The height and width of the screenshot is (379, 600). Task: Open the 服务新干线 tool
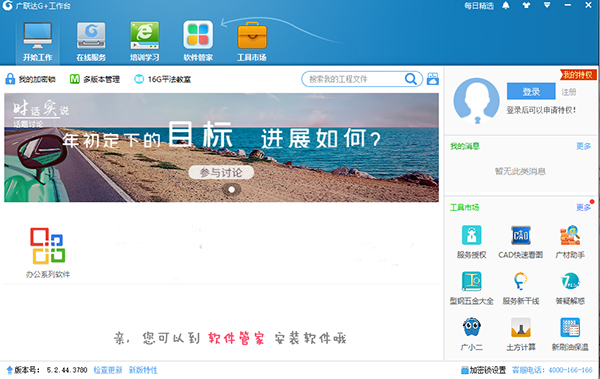521,288
